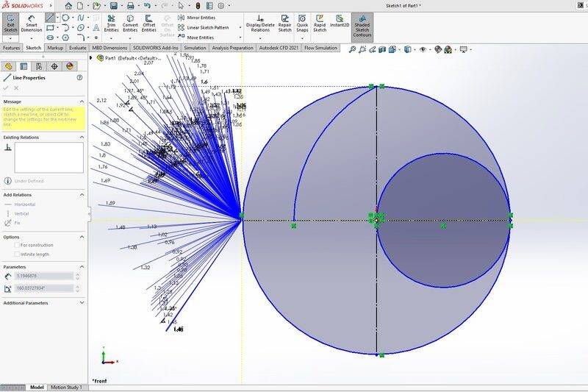Switch to the Features tab
588x392 pixels.
pos(11,48)
